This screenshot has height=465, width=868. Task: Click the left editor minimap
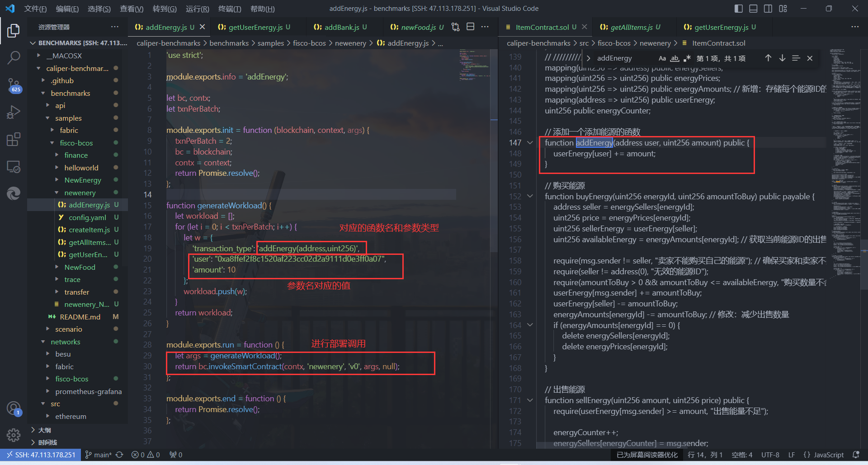coord(474,66)
